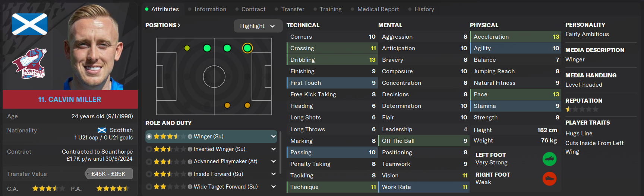Select the Inside Forward radio button
Screen dimensions: 644x196
(149, 174)
